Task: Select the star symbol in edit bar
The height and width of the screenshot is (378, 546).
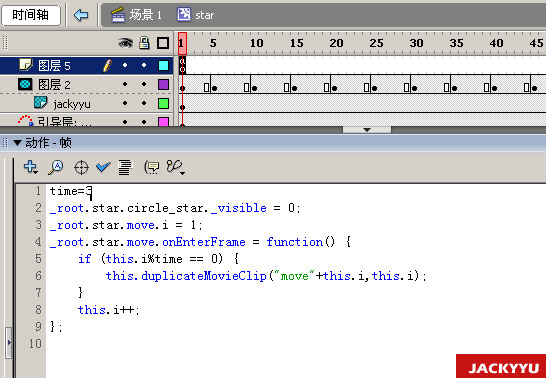Action: pos(195,15)
